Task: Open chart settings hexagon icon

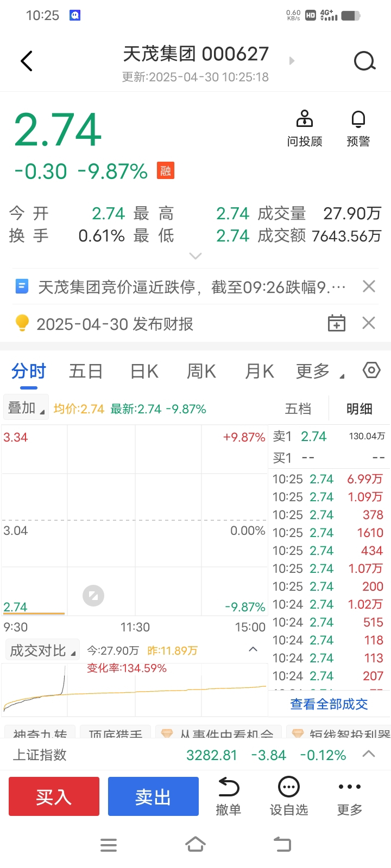Action: (x=371, y=371)
